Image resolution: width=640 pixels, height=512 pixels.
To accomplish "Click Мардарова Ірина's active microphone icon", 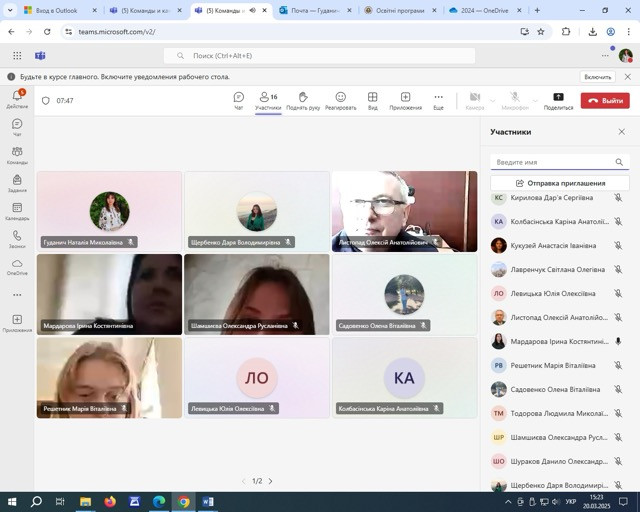I will pos(618,341).
